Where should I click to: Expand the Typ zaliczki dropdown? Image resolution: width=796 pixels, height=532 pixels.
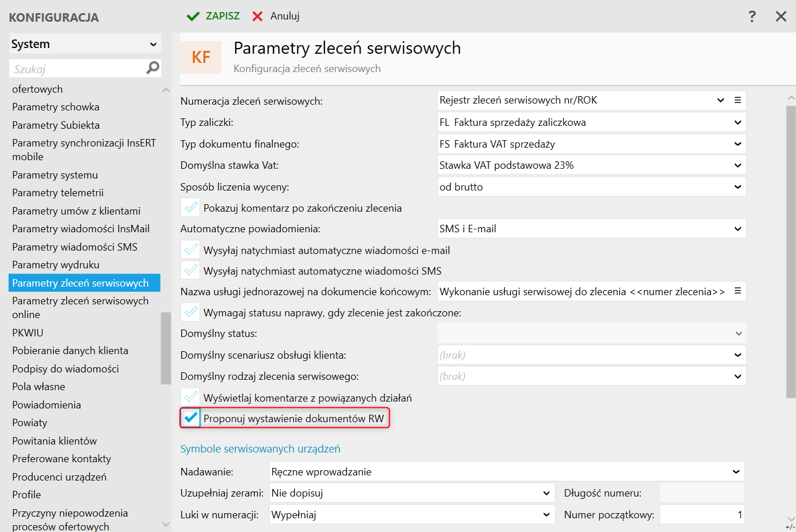pyautogui.click(x=738, y=122)
